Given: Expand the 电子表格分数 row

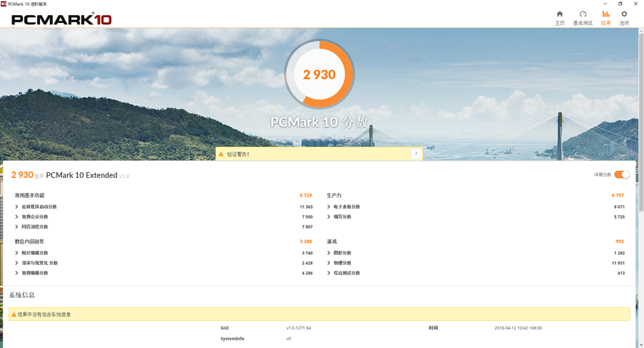Looking at the screenshot, I should point(329,207).
